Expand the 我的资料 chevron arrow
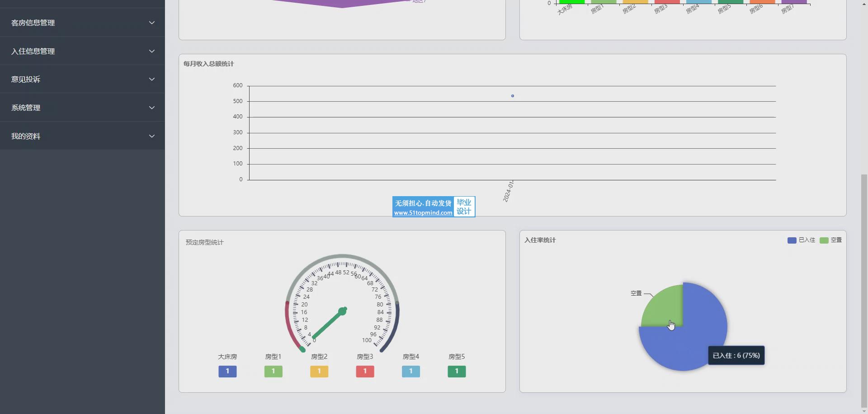868x414 pixels. click(152, 136)
